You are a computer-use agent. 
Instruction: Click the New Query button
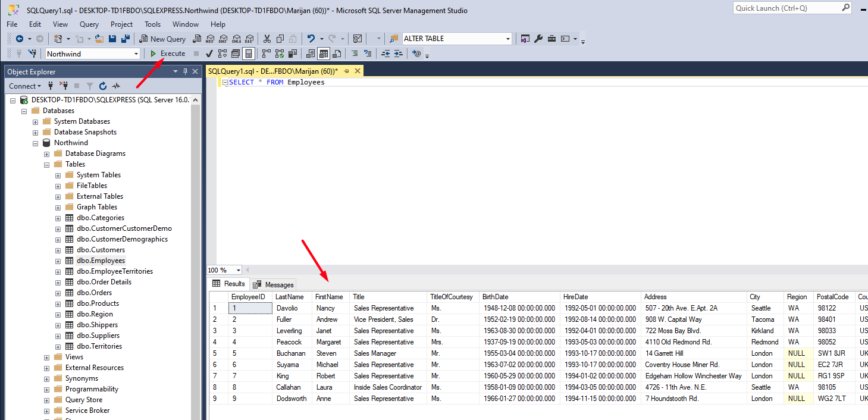(x=162, y=39)
